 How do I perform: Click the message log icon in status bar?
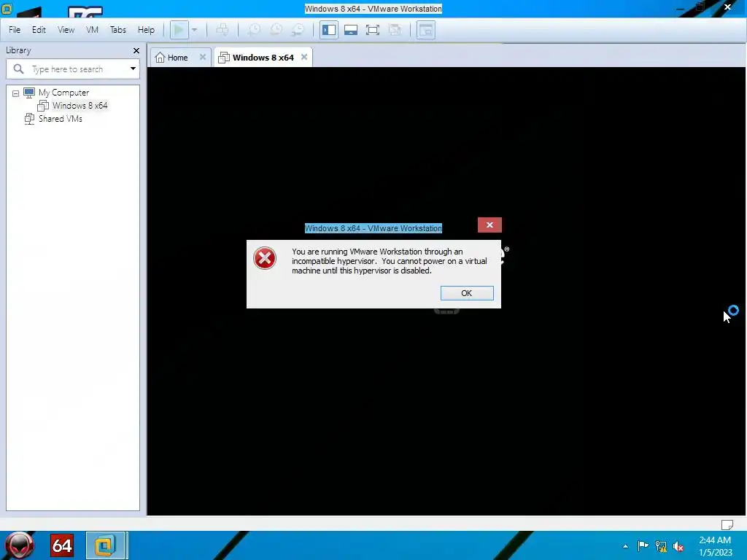click(x=727, y=524)
